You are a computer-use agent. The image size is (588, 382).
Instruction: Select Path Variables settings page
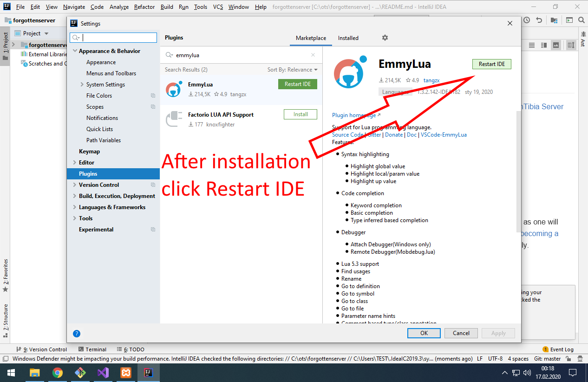pos(104,140)
